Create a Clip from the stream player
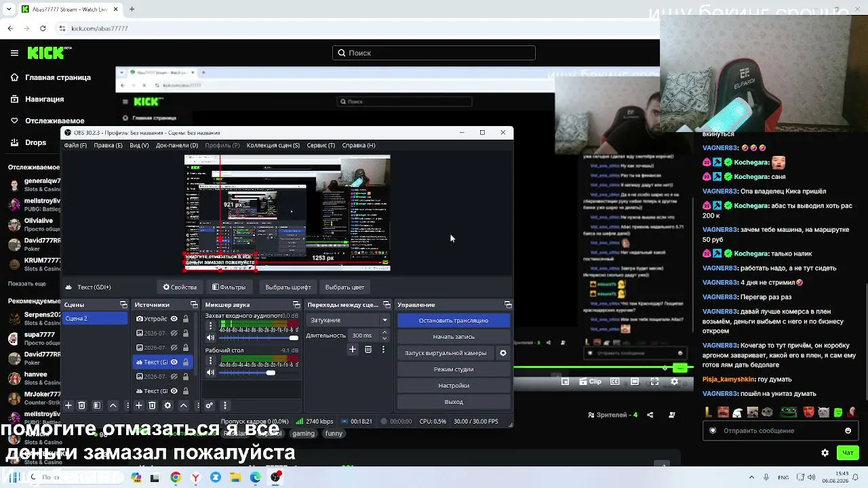This screenshot has width=868, height=488. tap(589, 382)
